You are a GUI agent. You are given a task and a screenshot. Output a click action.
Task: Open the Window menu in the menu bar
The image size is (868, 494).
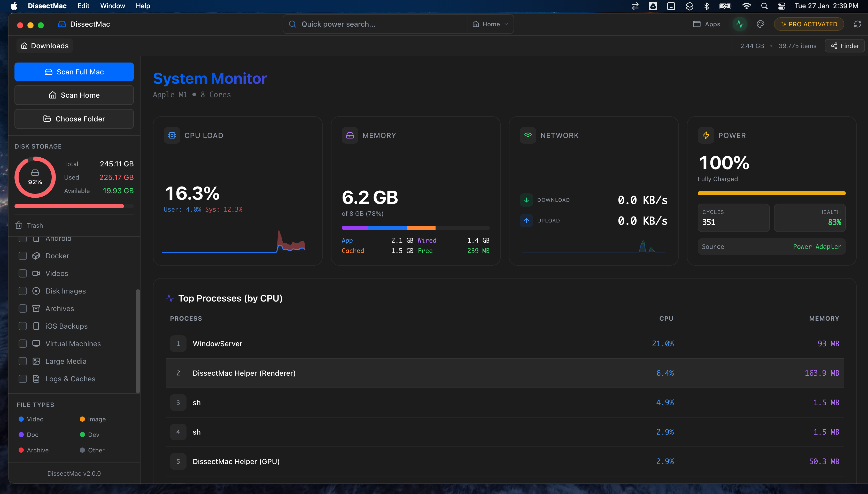click(x=112, y=6)
